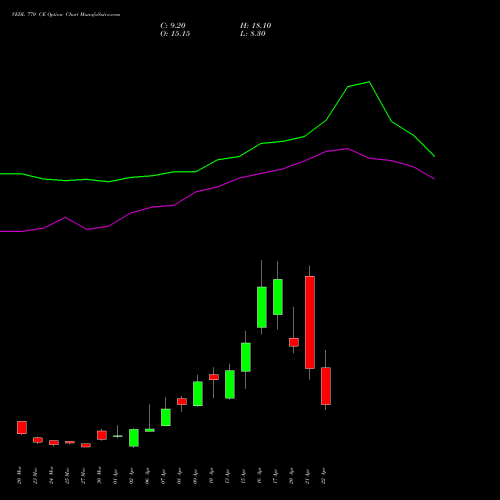Screen dimensions: 500x500
Task: Click the red candle for 22 Apr
Action: [x=326, y=386]
